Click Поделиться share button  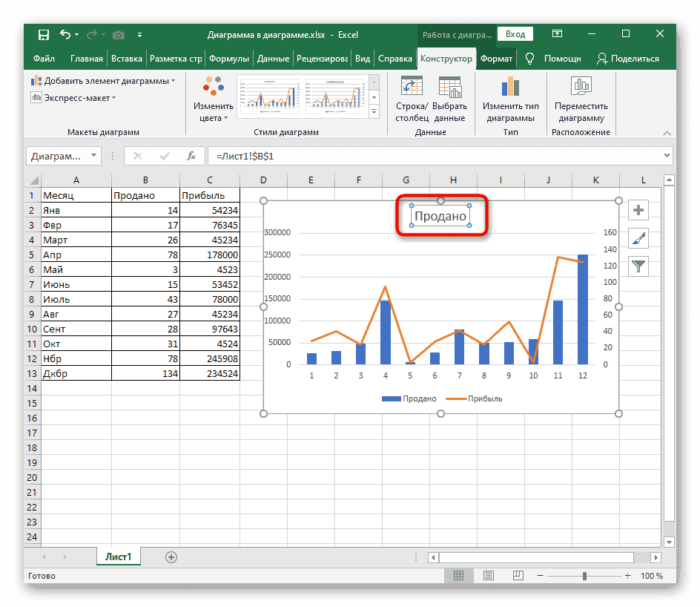[627, 59]
